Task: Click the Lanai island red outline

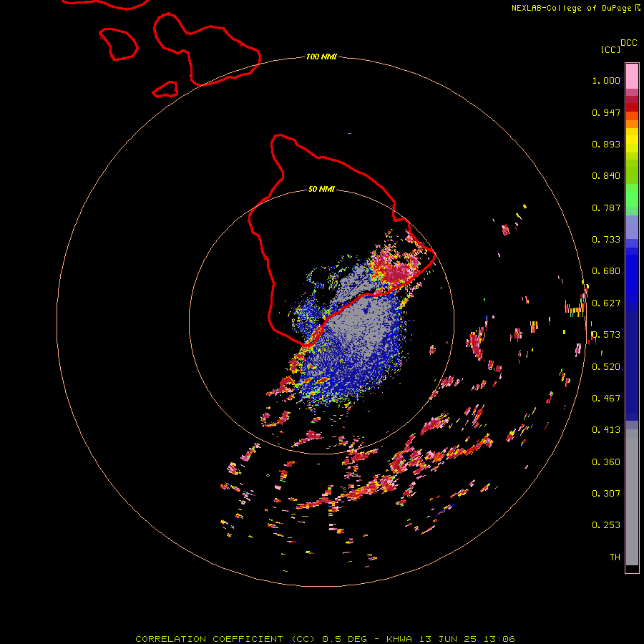Action: tap(118, 44)
